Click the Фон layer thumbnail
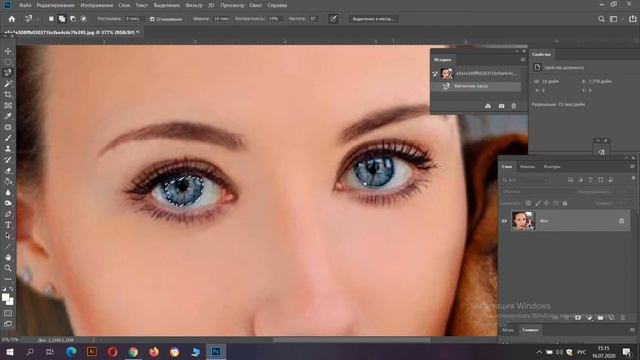Viewport: 640px width, 360px height. [x=523, y=221]
